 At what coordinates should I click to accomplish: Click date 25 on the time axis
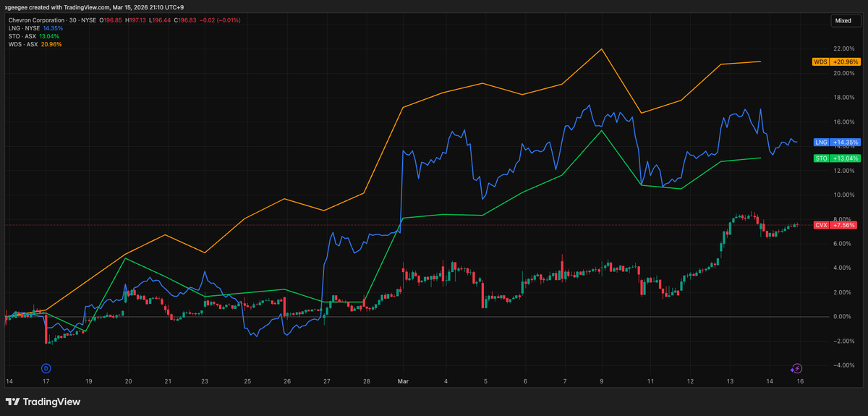click(x=247, y=381)
